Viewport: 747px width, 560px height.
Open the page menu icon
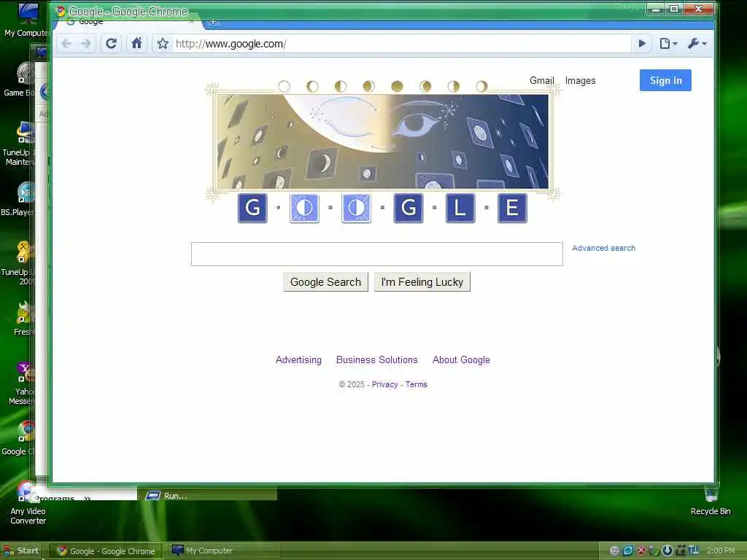[668, 44]
